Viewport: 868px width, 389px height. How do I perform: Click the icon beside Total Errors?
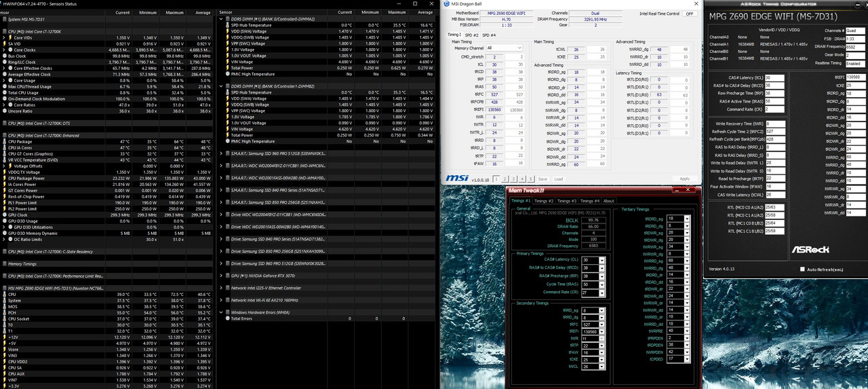coord(227,318)
